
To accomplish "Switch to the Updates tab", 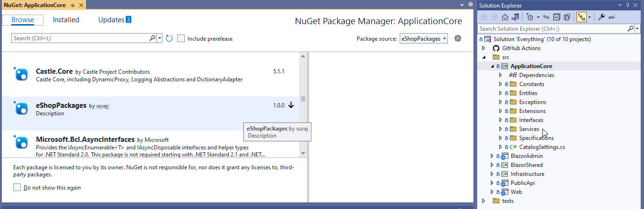I will point(114,20).
